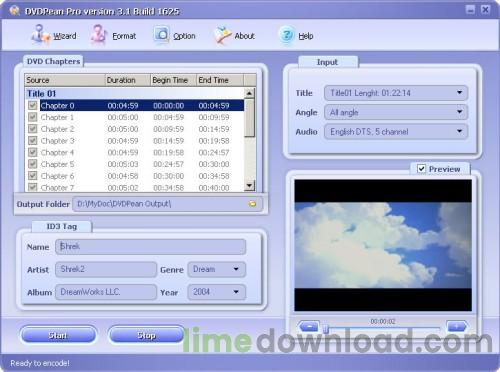Close the DVDPean window

(485, 10)
